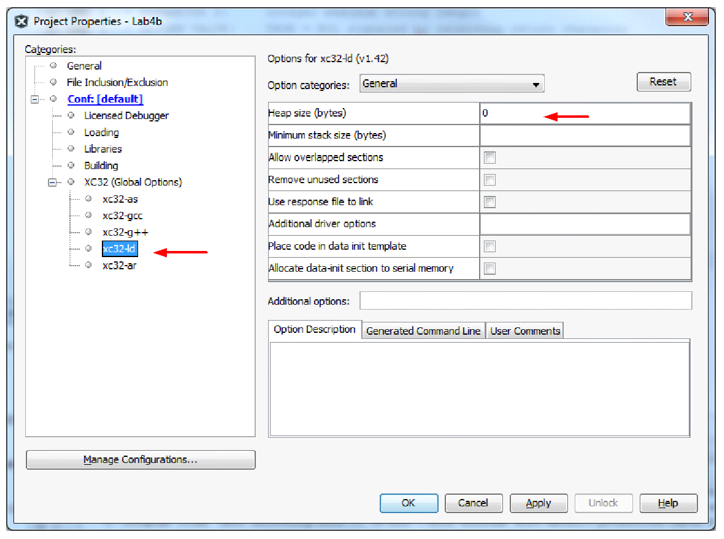Click the Minimum stack size (bytes) label
724x539 pixels.
pyautogui.click(x=327, y=135)
